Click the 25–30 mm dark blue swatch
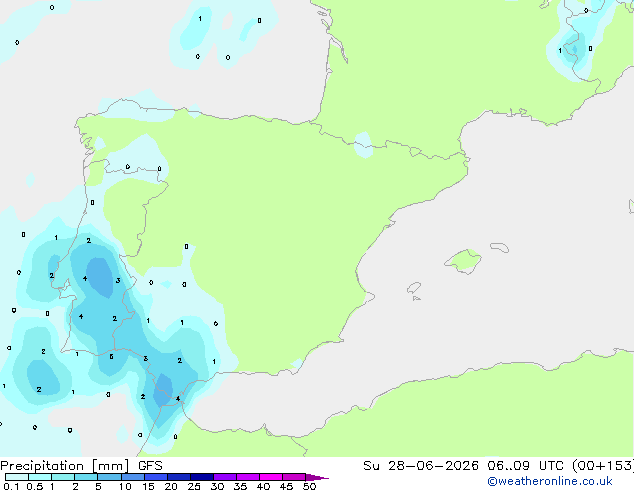The image size is (634, 490). pos(201,477)
